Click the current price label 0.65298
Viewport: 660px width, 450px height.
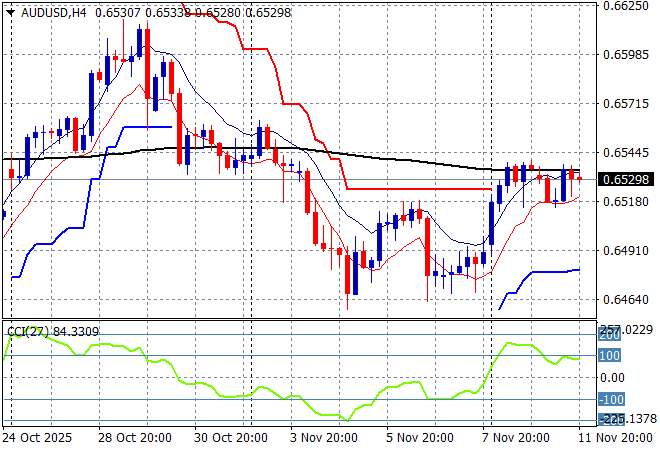626,180
